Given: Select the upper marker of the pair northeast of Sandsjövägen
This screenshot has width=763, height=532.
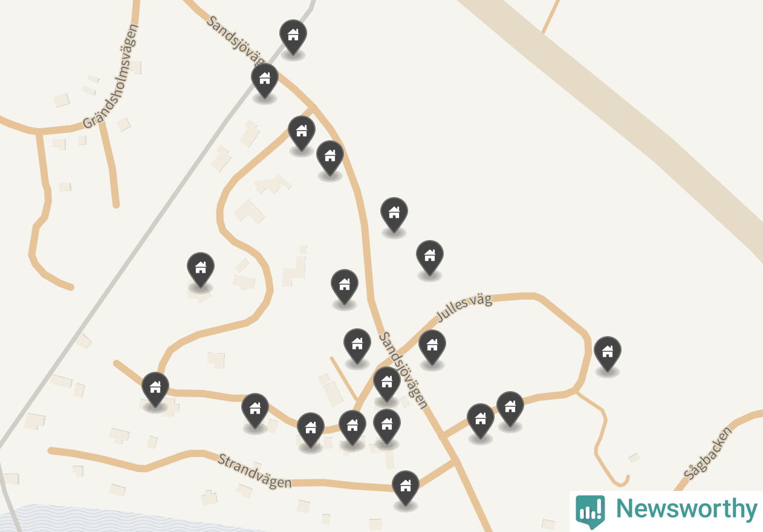Looking at the screenshot, I should 394,214.
